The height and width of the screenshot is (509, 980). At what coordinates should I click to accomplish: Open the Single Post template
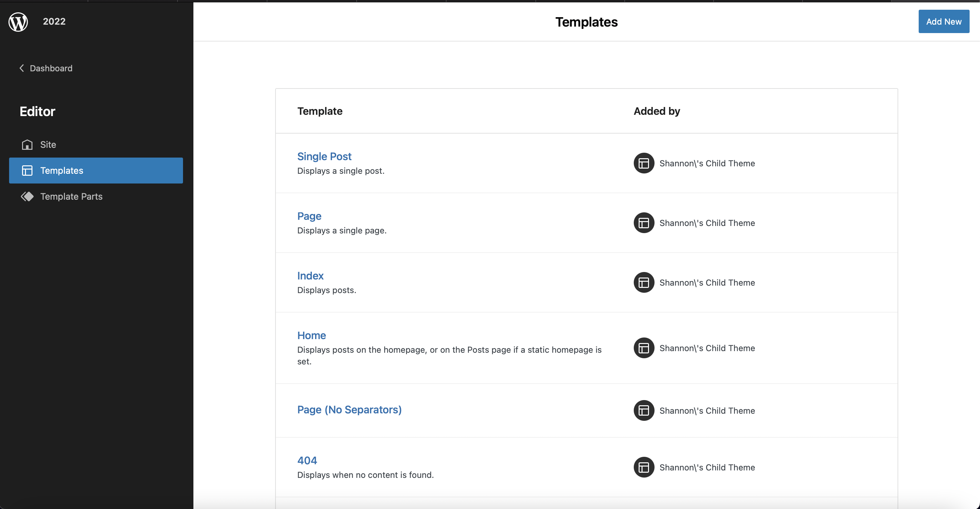coord(324,156)
